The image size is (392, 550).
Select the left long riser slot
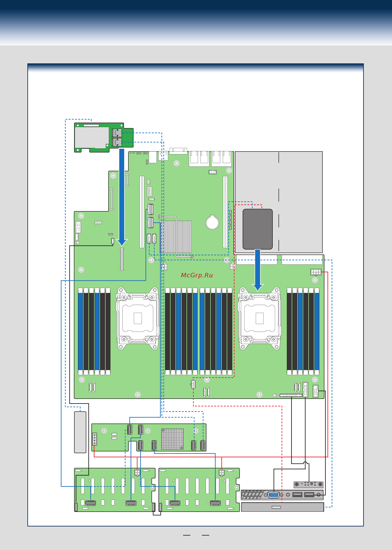point(142,212)
